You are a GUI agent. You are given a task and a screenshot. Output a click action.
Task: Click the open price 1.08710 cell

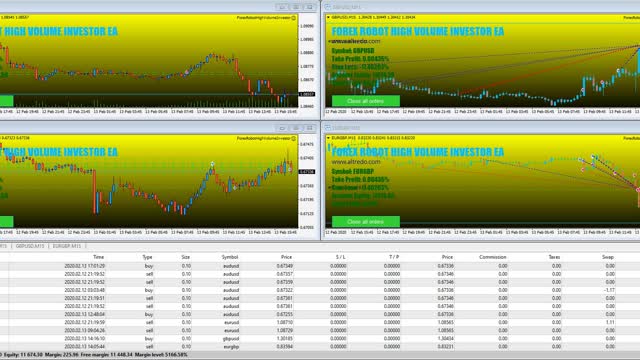(285, 322)
